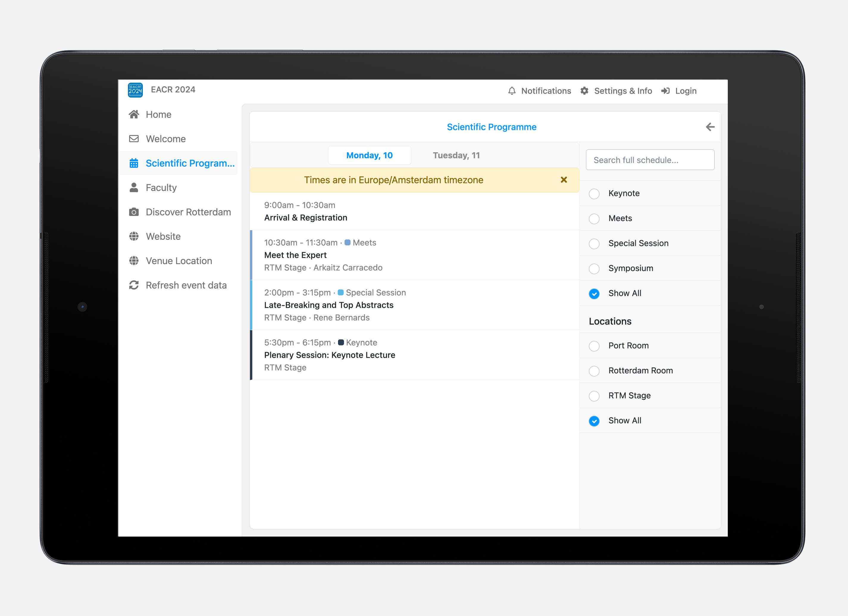
Task: Open the Notifications link
Action: (539, 91)
